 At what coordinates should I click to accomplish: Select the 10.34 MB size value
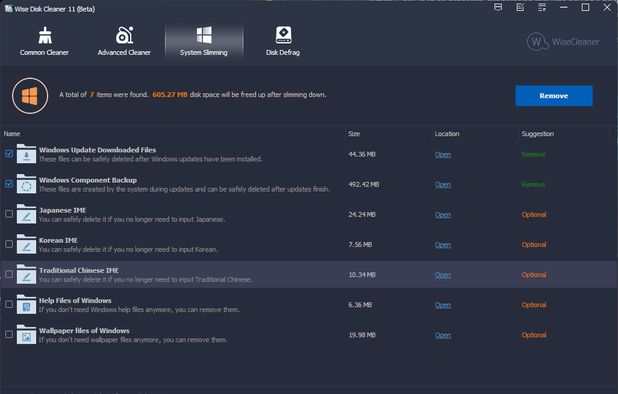click(362, 275)
